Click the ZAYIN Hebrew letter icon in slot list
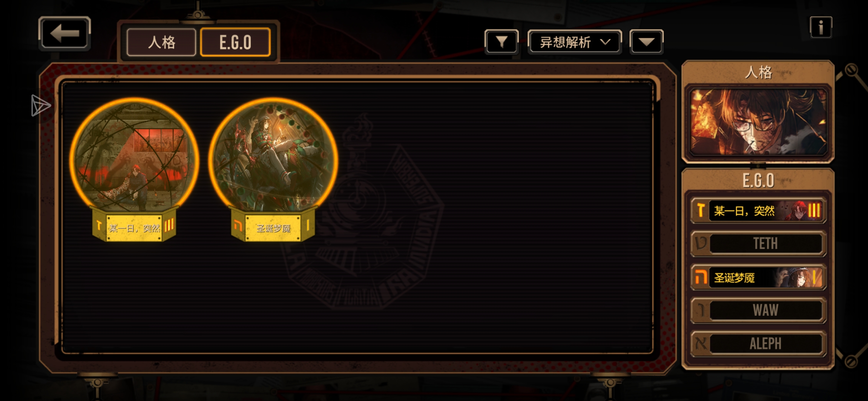Viewport: 868px width, 401px height. pyautogui.click(x=700, y=211)
